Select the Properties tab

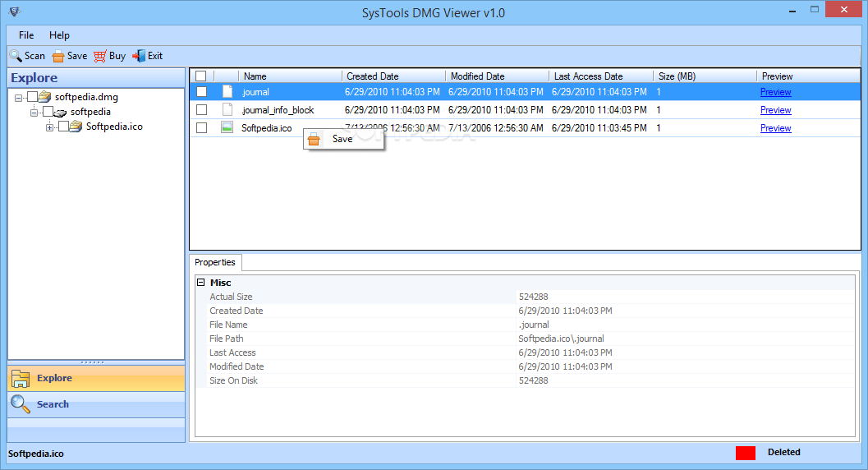[215, 262]
